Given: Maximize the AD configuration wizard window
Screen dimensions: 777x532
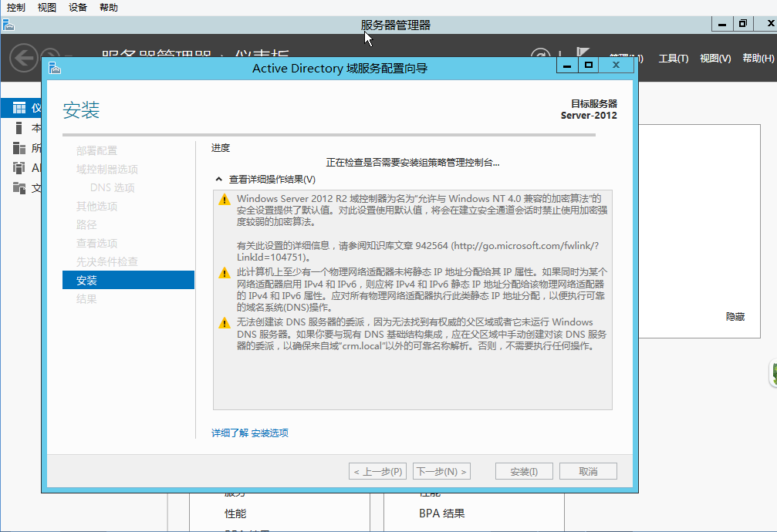Looking at the screenshot, I should [588, 65].
